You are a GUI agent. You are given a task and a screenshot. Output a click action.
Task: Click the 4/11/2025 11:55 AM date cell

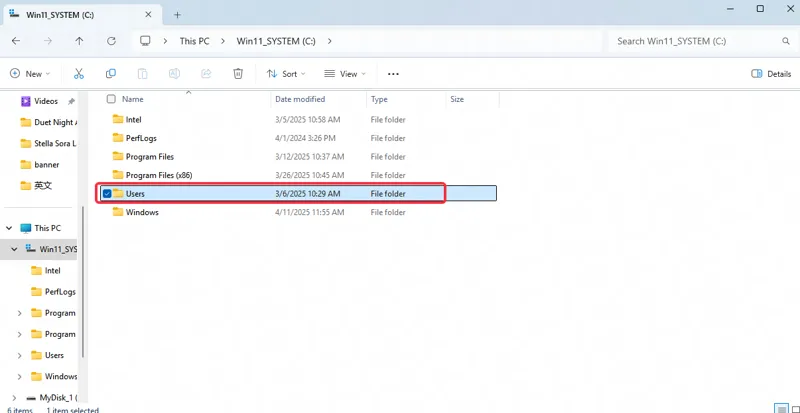click(309, 212)
